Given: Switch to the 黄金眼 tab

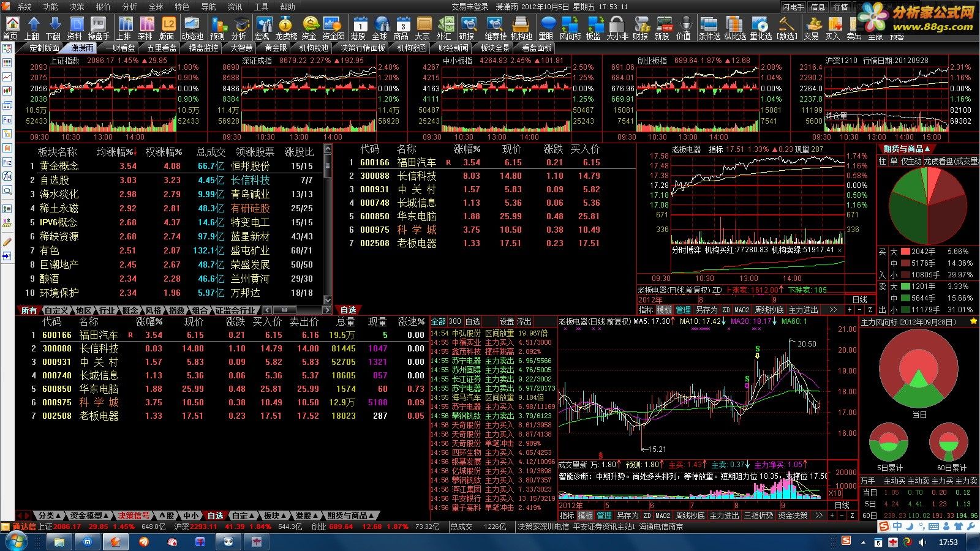Looking at the screenshot, I should 276,48.
